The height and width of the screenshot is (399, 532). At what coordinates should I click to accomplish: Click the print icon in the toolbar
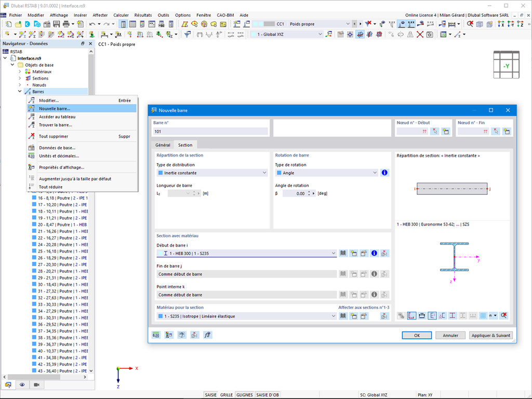pyautogui.click(x=66, y=24)
